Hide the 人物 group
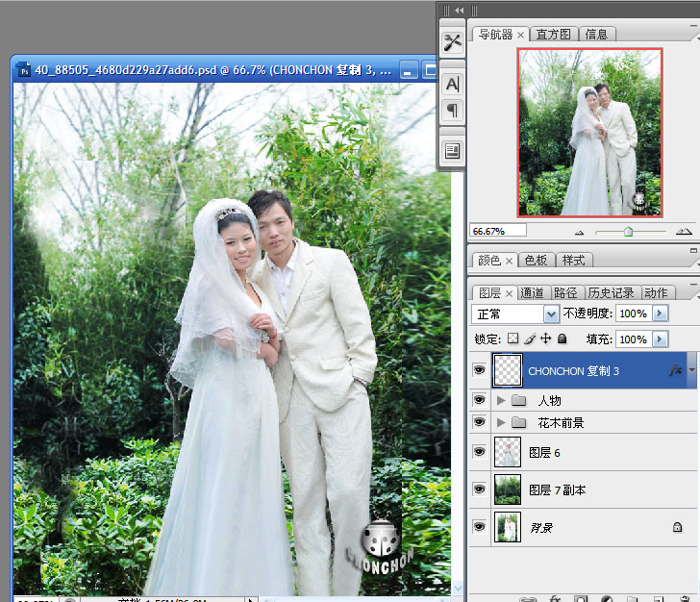The width and height of the screenshot is (700, 602). 480,399
